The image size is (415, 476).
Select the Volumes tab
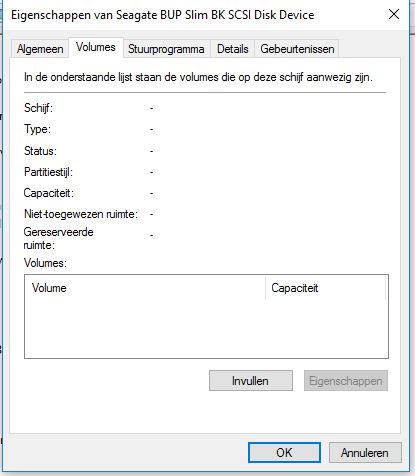click(x=96, y=47)
